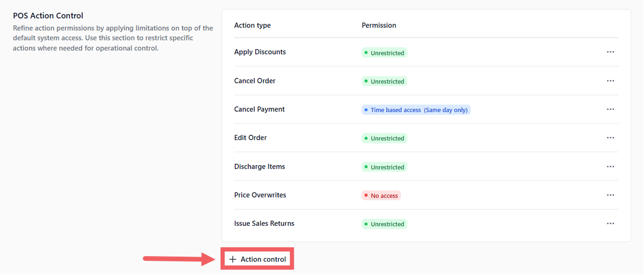
Task: Click the Unrestricted badge for Discharge Items
Action: coord(384,167)
